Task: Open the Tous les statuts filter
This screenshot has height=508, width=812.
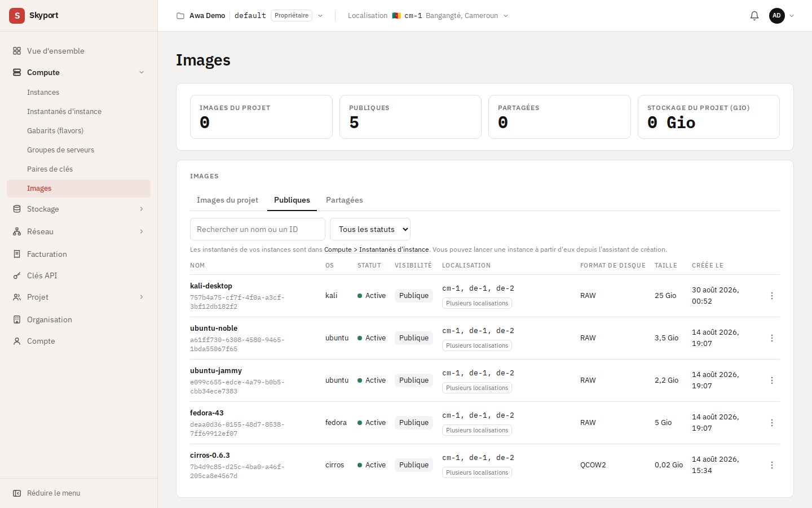Action: (370, 229)
